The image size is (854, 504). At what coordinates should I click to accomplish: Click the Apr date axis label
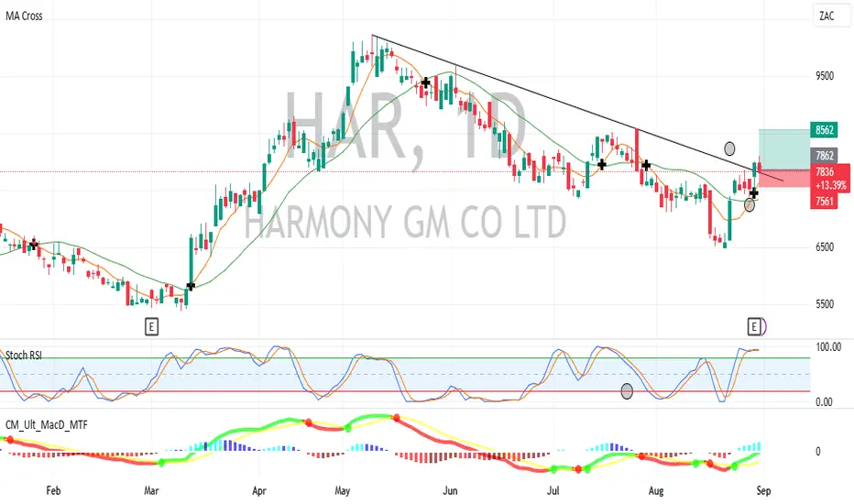tap(259, 490)
